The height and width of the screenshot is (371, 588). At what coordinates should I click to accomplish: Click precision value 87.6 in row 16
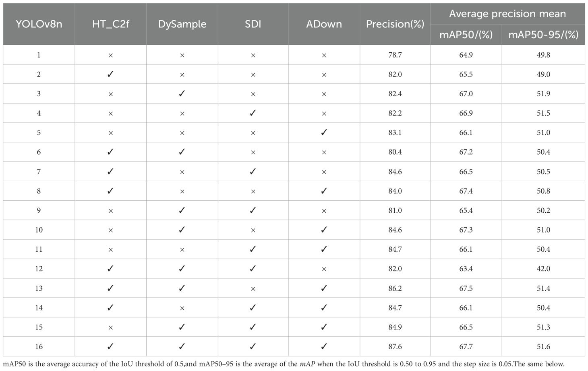[x=395, y=346]
